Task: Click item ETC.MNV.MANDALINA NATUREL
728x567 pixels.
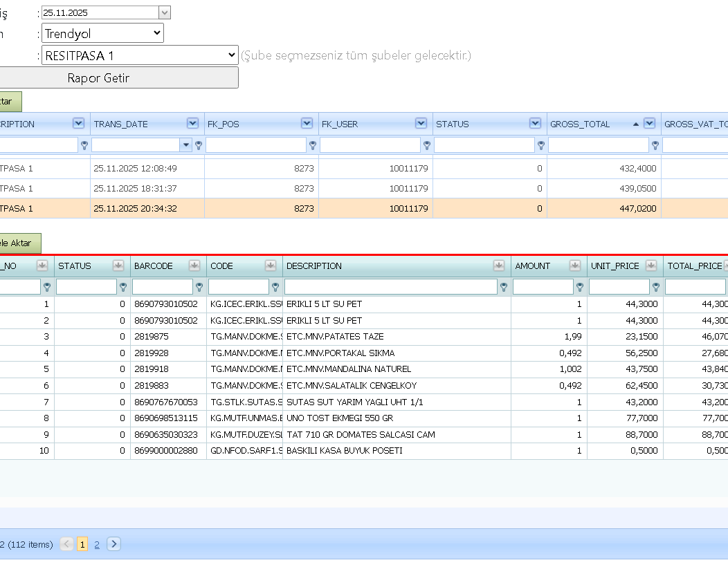Action: pos(349,369)
